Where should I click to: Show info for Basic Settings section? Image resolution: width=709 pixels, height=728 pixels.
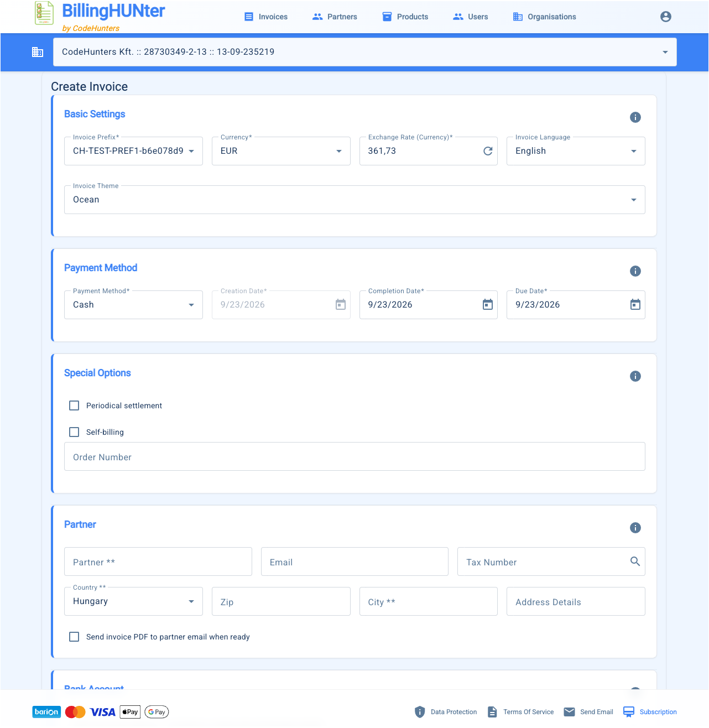coord(635,117)
